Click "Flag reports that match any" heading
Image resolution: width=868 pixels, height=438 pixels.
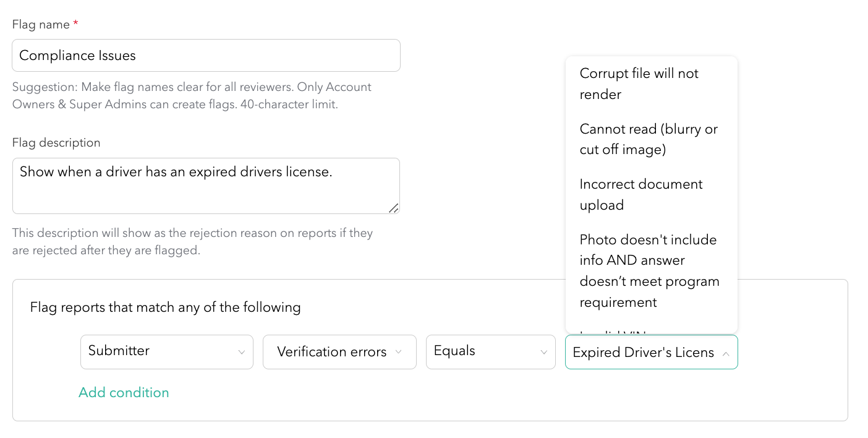coord(165,307)
